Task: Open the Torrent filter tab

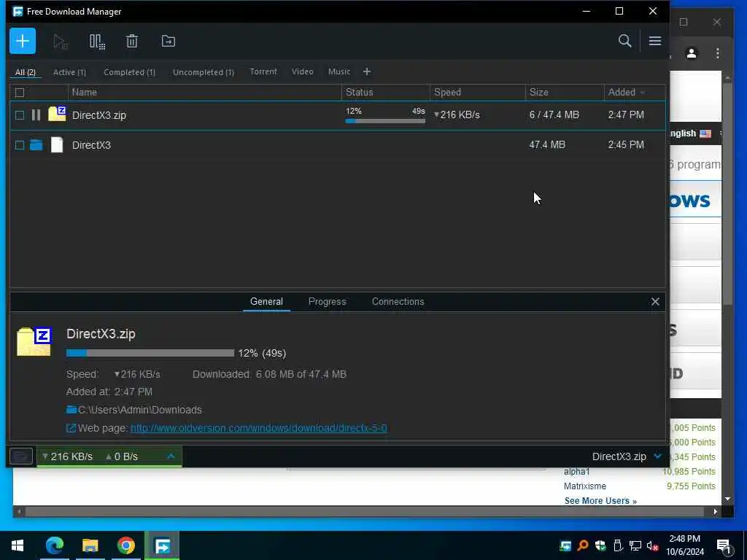Action: [263, 71]
